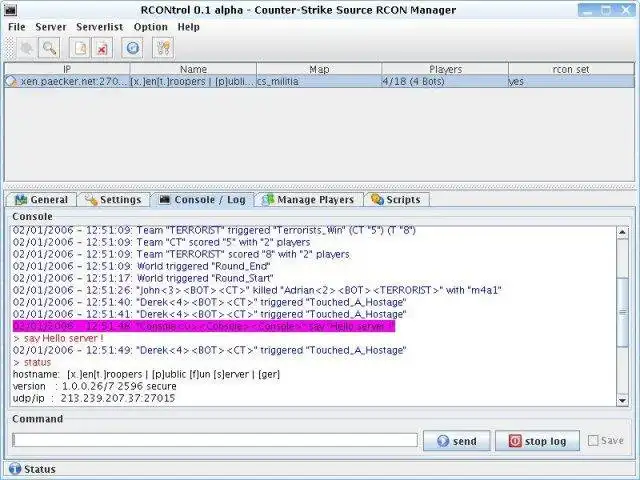Click console scrollbar down arrow

(622, 400)
